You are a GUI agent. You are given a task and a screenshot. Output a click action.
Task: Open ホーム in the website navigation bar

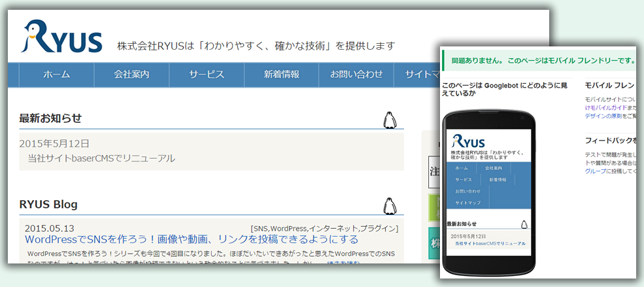[x=57, y=75]
